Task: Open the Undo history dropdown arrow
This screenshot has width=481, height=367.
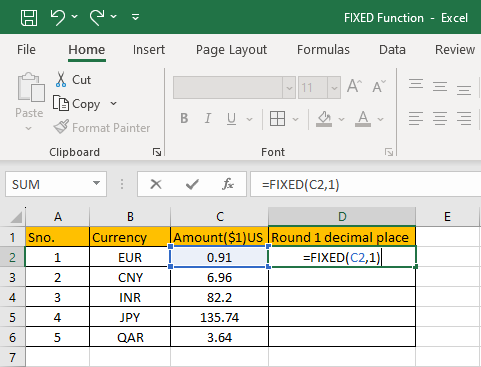Action: click(74, 16)
